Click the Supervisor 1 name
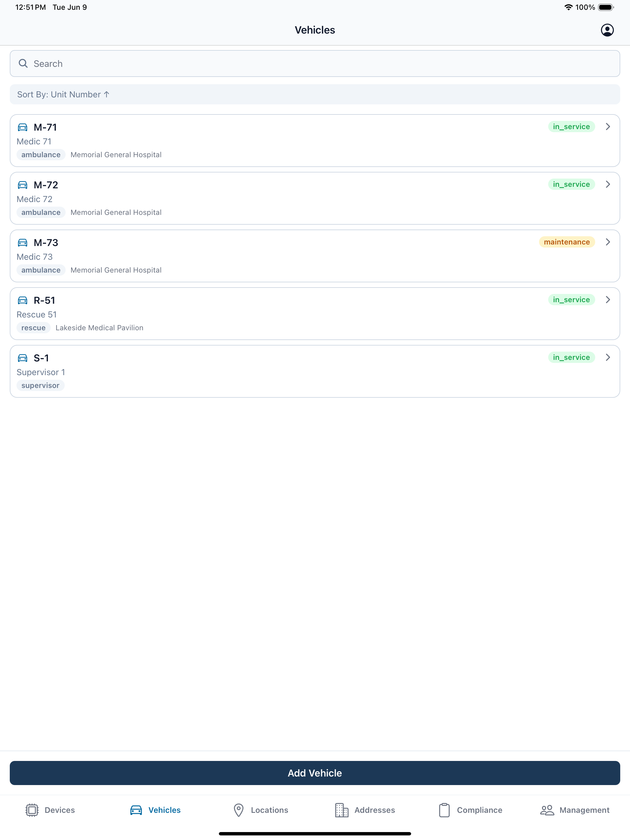Viewport: 630px width, 840px height. [x=41, y=372]
